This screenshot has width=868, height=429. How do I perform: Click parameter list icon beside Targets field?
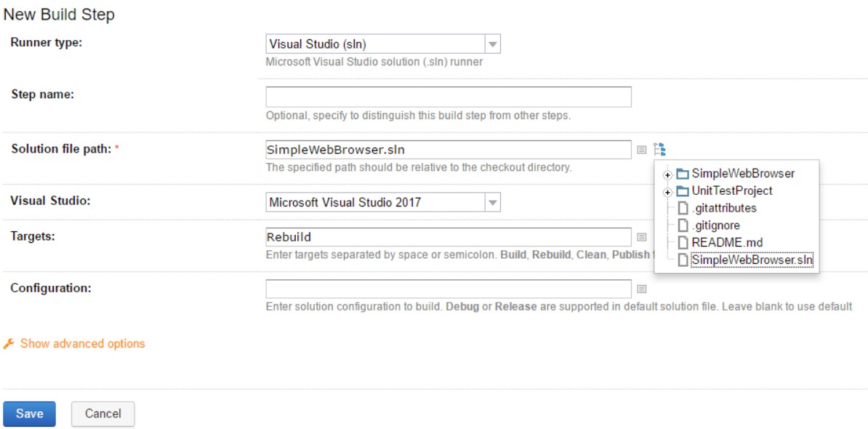642,237
